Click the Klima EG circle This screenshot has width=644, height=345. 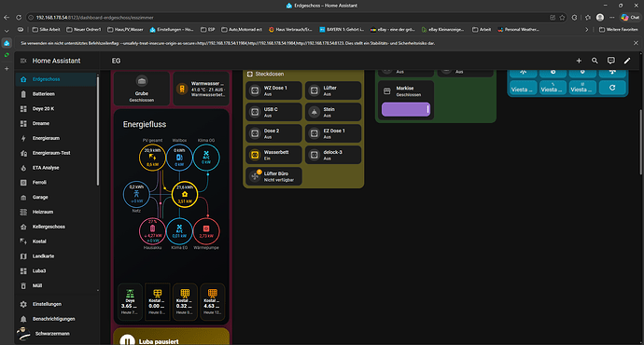coord(179,231)
